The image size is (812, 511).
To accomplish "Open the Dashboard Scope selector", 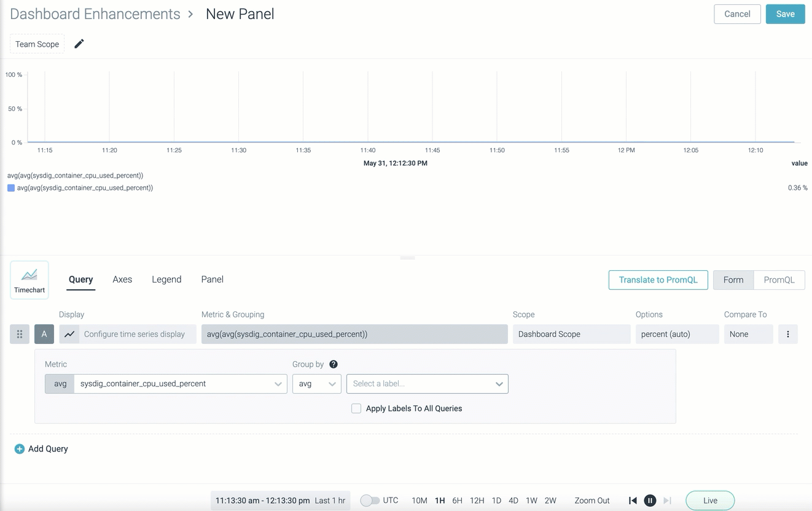I will [x=572, y=334].
